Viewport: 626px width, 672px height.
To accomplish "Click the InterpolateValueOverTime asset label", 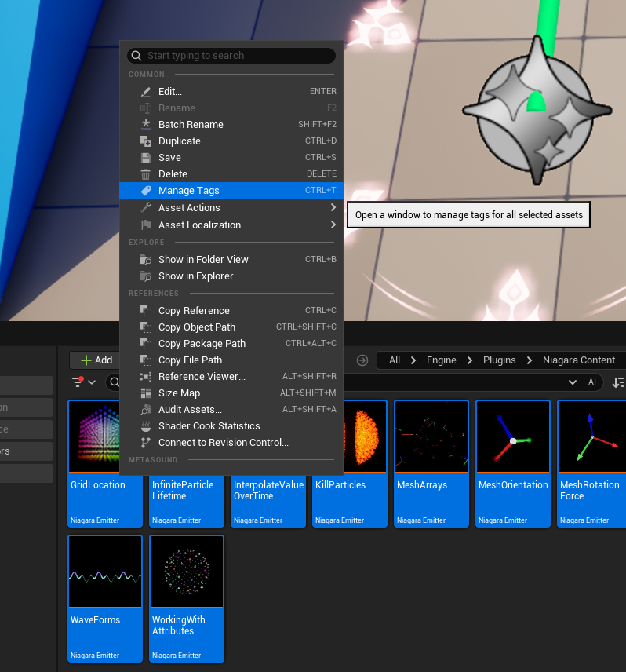I will pyautogui.click(x=268, y=491).
